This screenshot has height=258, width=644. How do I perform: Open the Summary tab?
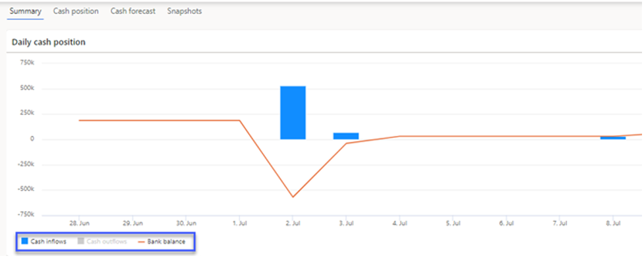26,11
